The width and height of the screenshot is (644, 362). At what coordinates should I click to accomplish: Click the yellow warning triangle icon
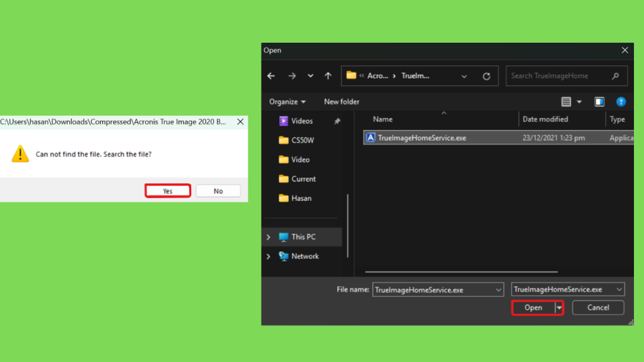point(20,154)
